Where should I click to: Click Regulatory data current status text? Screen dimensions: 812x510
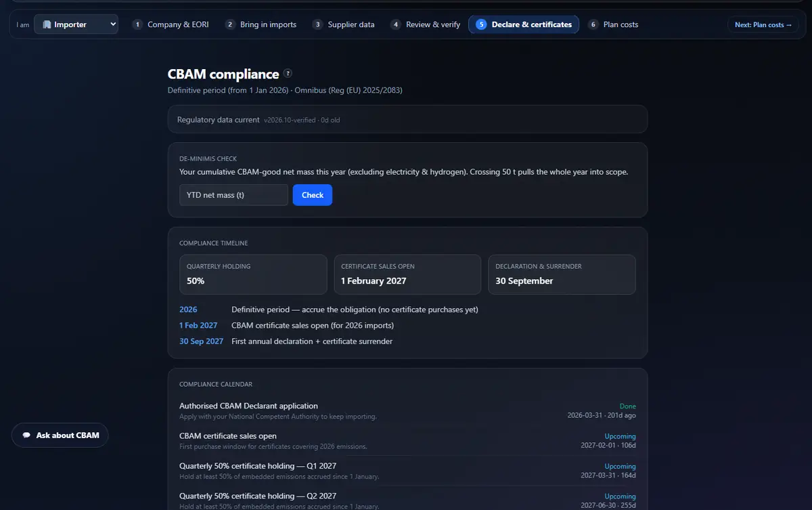(x=218, y=120)
